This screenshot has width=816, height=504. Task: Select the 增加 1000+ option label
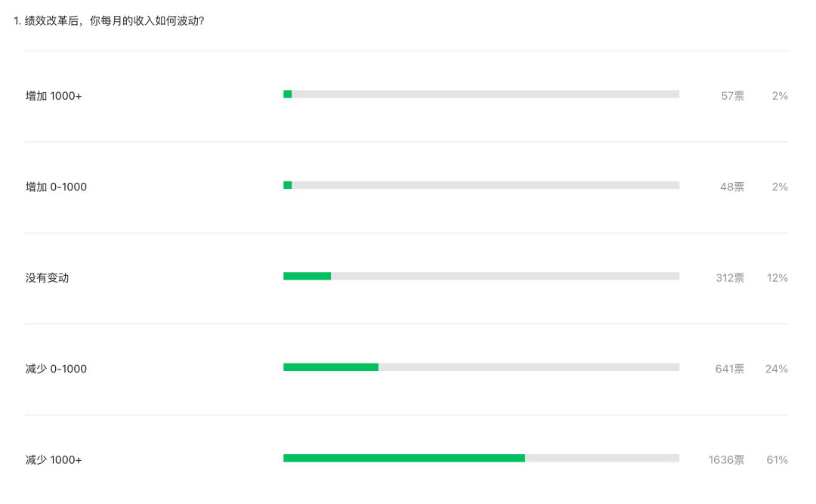click(x=54, y=96)
